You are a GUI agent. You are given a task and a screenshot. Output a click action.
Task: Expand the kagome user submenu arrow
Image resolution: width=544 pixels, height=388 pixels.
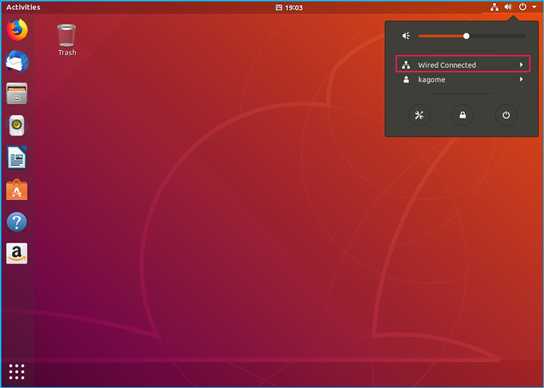[x=521, y=79]
